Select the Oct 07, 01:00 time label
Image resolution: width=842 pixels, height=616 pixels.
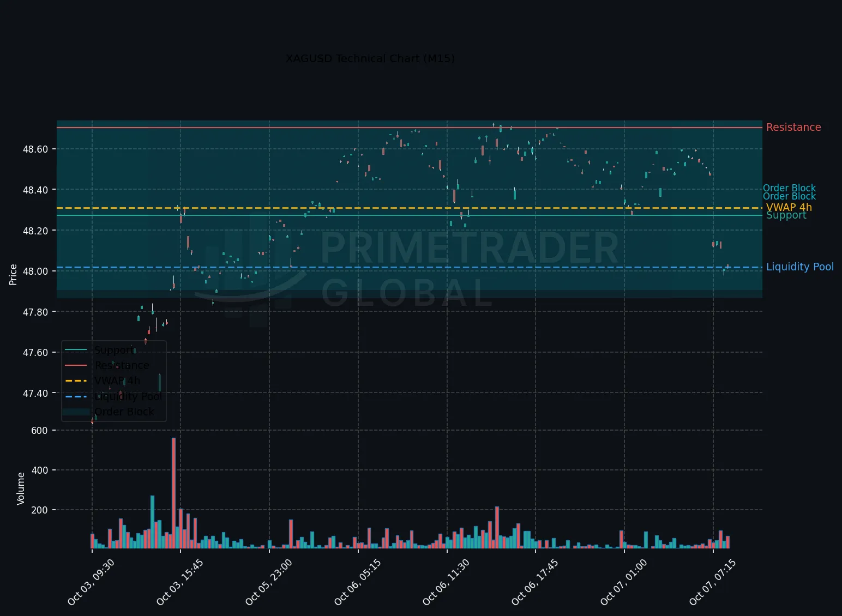pyautogui.click(x=623, y=582)
